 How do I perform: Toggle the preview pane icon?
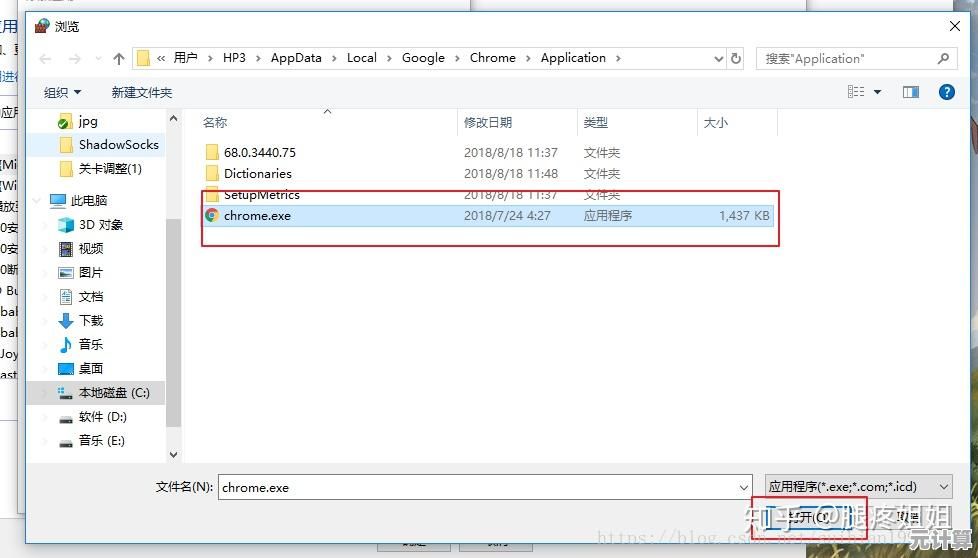tap(910, 92)
